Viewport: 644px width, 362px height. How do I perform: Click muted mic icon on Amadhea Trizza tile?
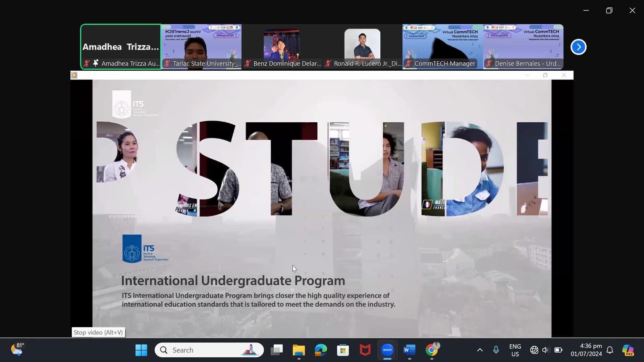pyautogui.click(x=87, y=63)
